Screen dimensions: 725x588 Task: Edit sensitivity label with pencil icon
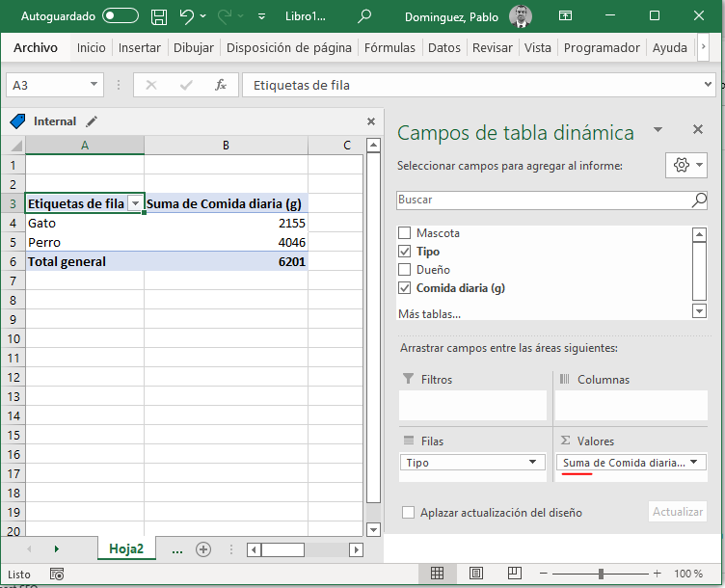click(x=92, y=121)
